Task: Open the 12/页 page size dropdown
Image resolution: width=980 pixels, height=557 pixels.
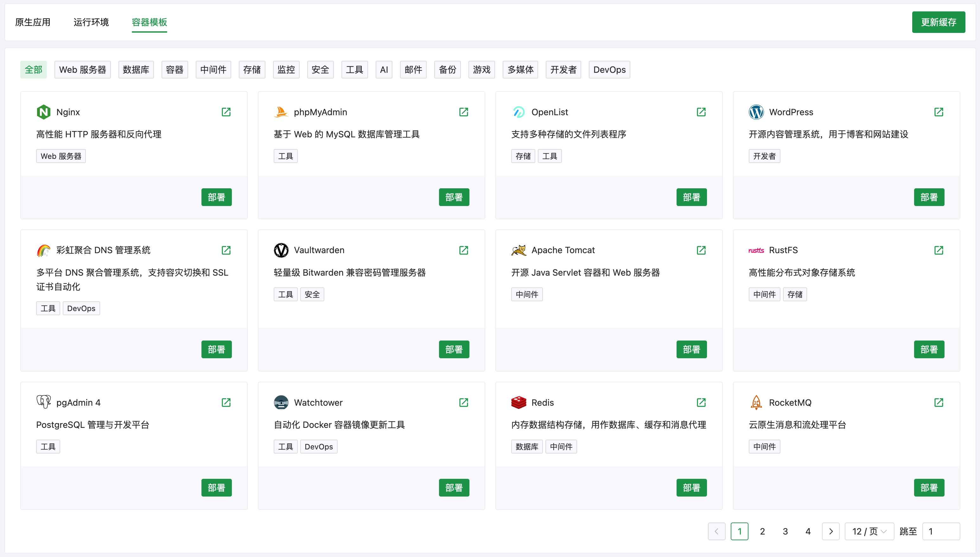Action: coord(869,531)
